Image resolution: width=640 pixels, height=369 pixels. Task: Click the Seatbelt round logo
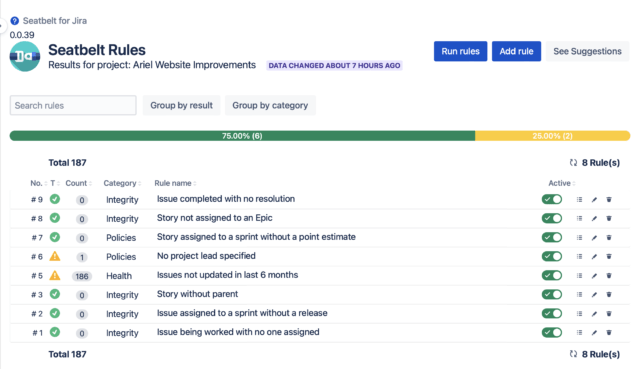pyautogui.click(x=25, y=56)
